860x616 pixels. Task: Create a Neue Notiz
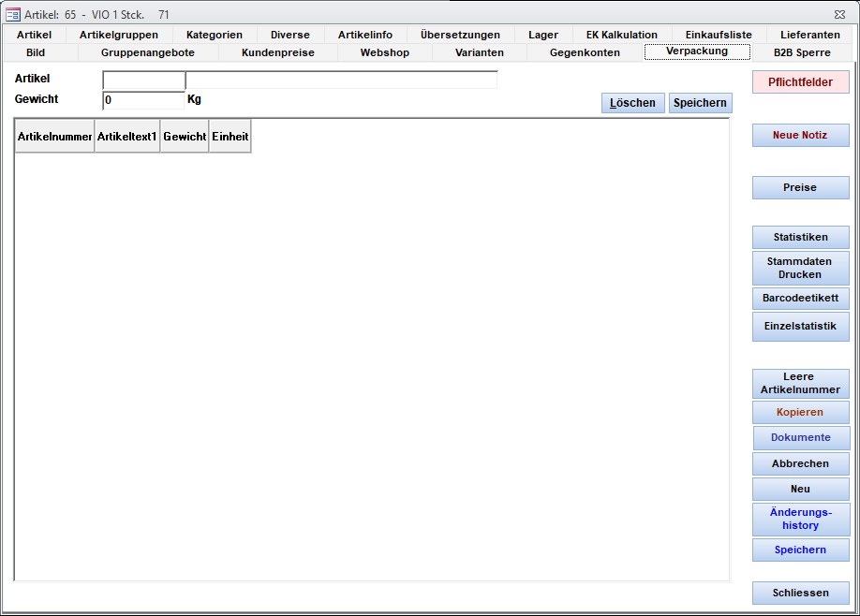pyautogui.click(x=800, y=136)
